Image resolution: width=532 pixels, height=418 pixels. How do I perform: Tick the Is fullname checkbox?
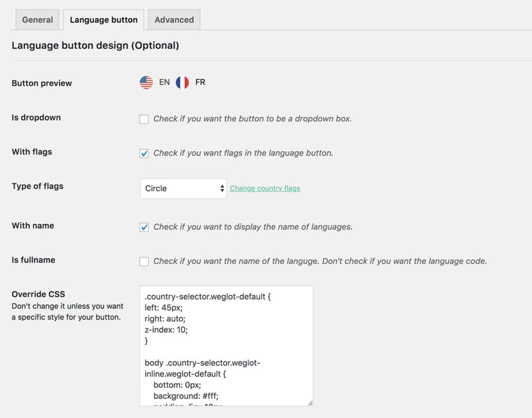(144, 262)
